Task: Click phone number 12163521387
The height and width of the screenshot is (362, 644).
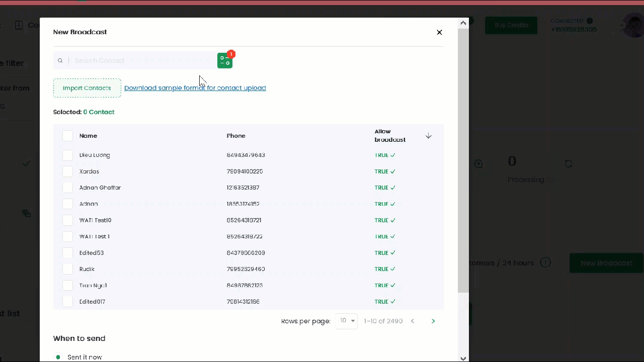Action: [x=243, y=188]
